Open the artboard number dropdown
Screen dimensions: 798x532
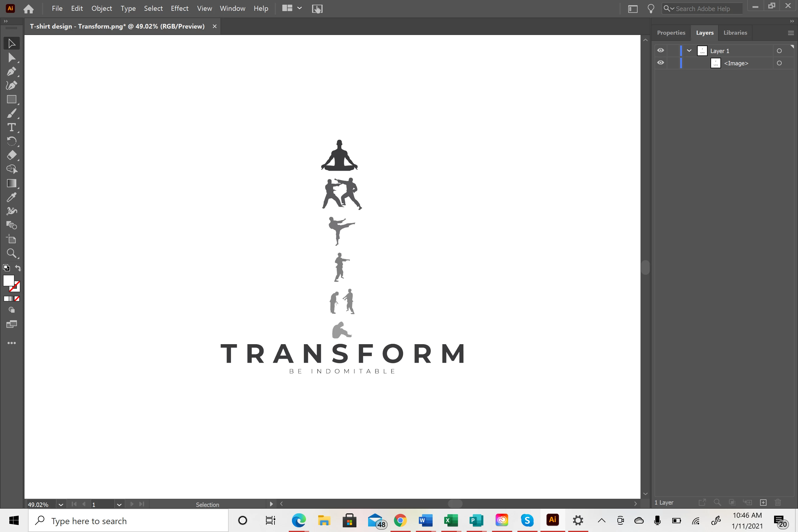(x=119, y=505)
